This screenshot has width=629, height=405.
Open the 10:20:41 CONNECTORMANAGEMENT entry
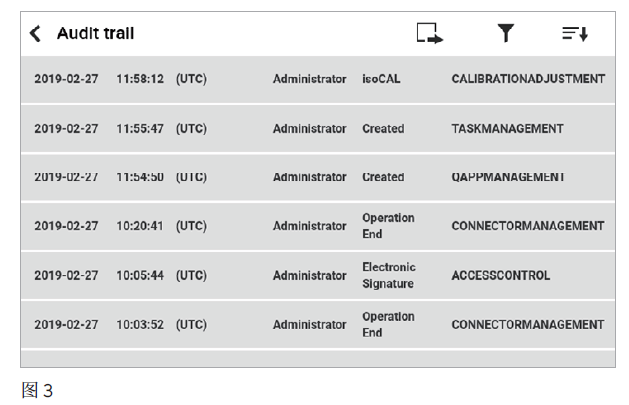tap(318, 227)
